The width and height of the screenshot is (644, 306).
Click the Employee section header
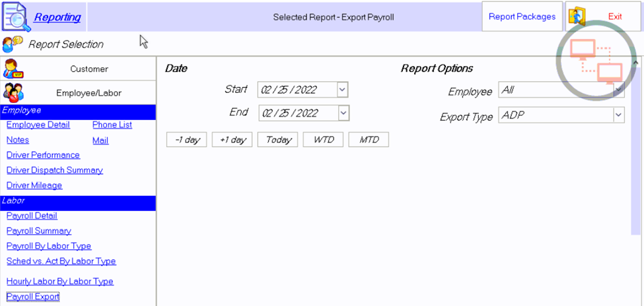point(78,112)
